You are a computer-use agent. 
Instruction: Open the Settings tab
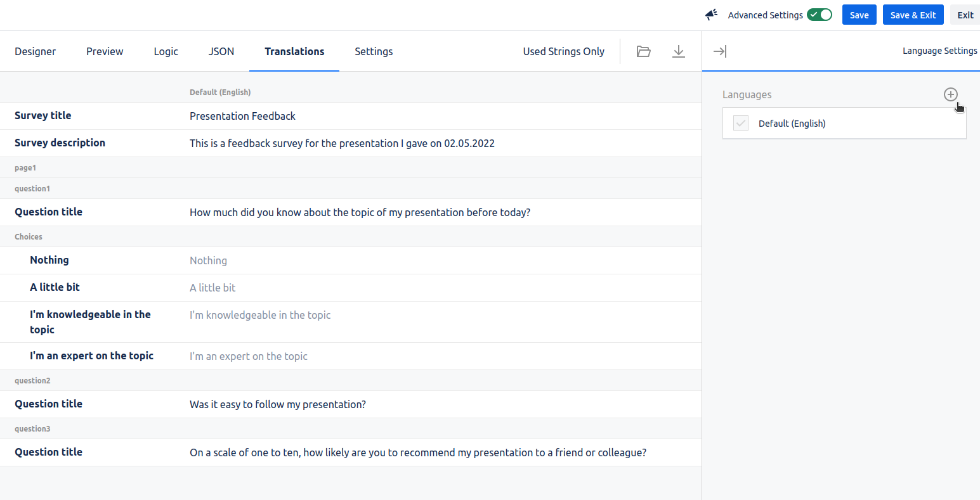point(373,51)
